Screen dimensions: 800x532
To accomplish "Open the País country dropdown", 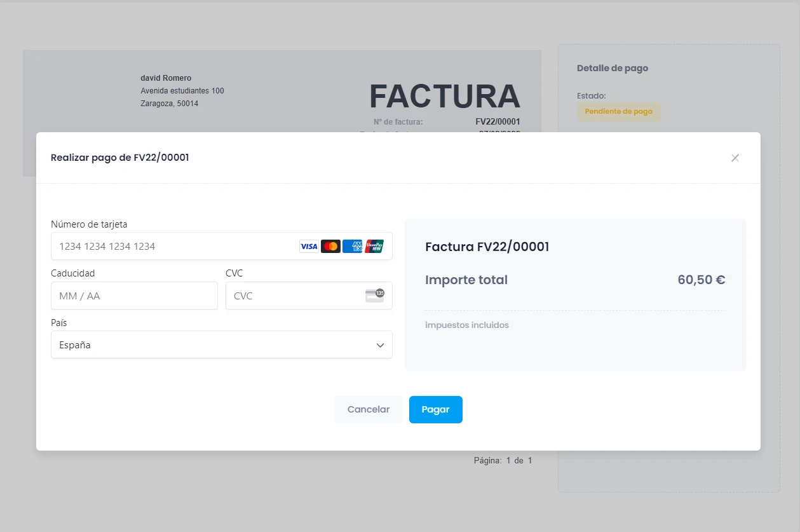I will point(222,345).
